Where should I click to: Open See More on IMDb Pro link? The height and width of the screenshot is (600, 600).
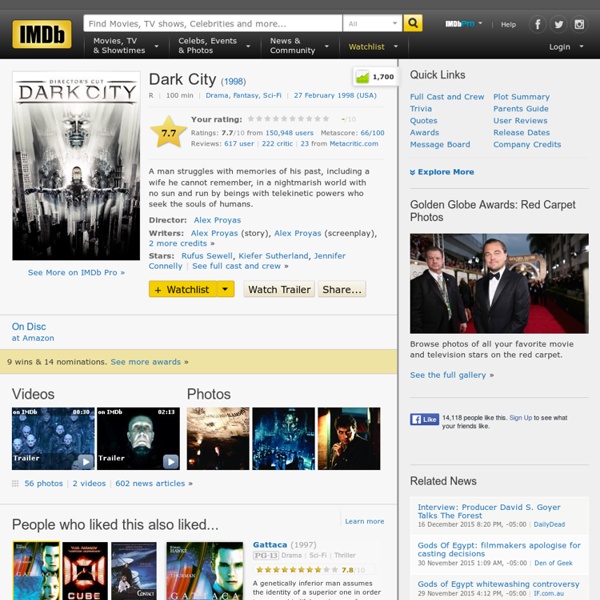(76, 272)
